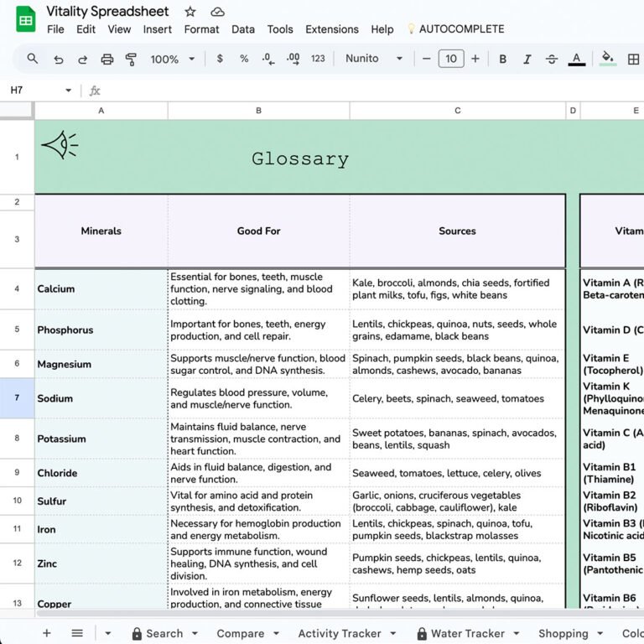Image resolution: width=644 pixels, height=644 pixels.
Task: Toggle italic formatting
Action: pos(527,60)
